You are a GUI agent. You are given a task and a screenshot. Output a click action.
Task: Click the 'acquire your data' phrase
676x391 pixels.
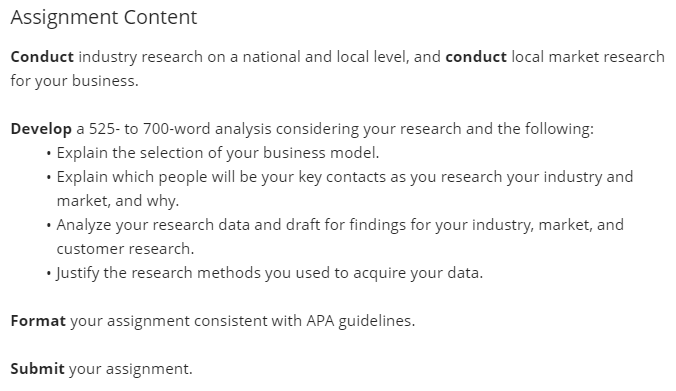[418, 273]
